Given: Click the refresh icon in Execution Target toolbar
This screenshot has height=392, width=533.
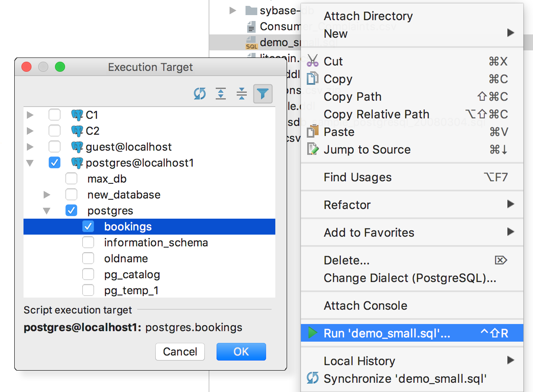Looking at the screenshot, I should (x=200, y=94).
